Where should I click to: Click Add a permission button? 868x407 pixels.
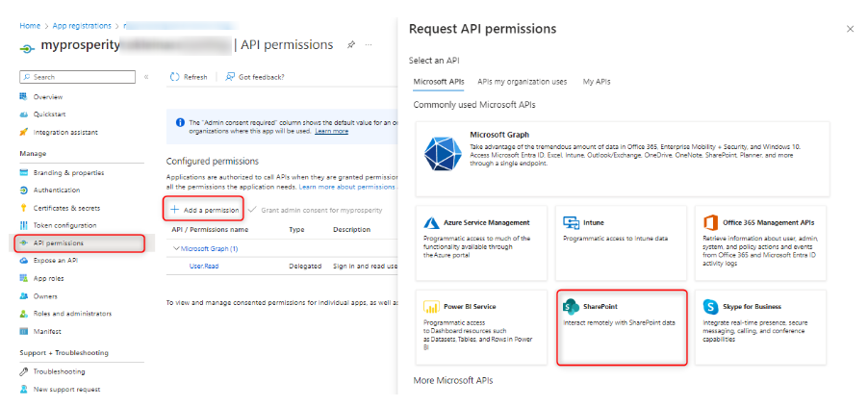point(204,210)
